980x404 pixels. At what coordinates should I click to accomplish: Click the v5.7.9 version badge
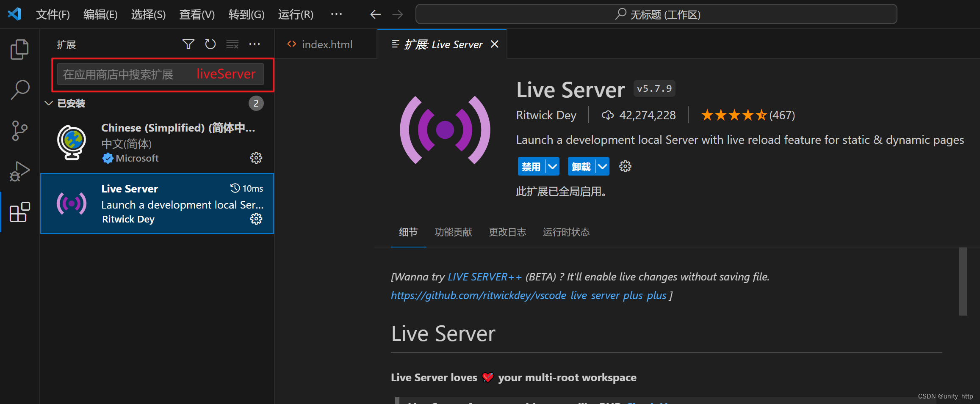[654, 89]
